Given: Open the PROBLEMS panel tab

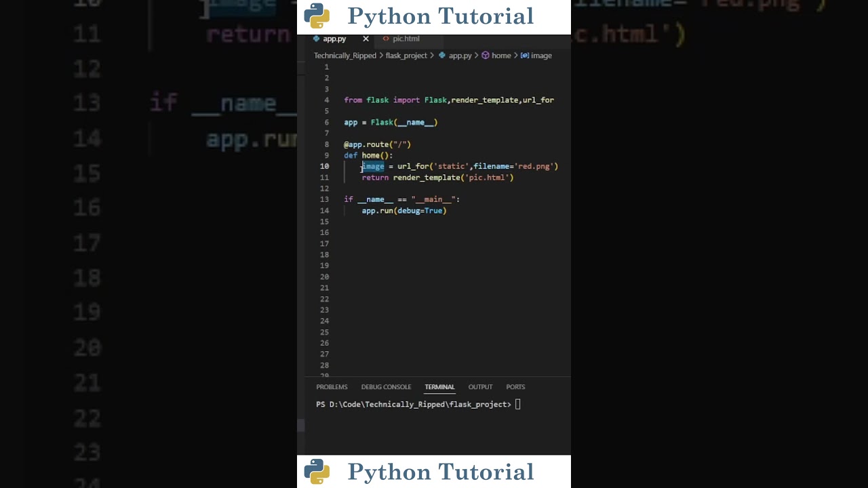Looking at the screenshot, I should tap(332, 387).
